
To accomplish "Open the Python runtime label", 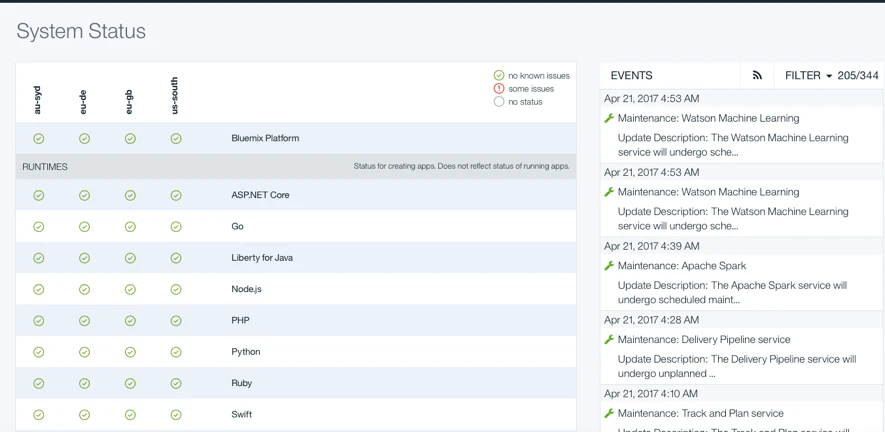I will (x=246, y=352).
